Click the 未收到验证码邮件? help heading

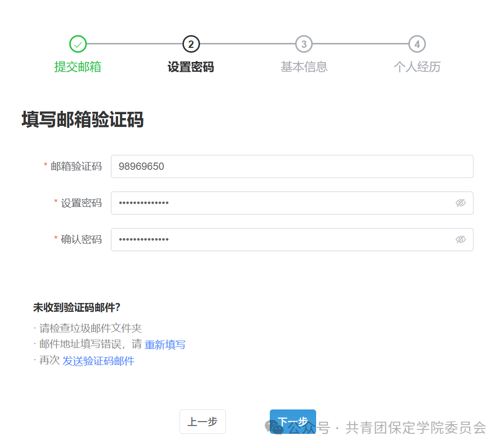pyautogui.click(x=77, y=307)
